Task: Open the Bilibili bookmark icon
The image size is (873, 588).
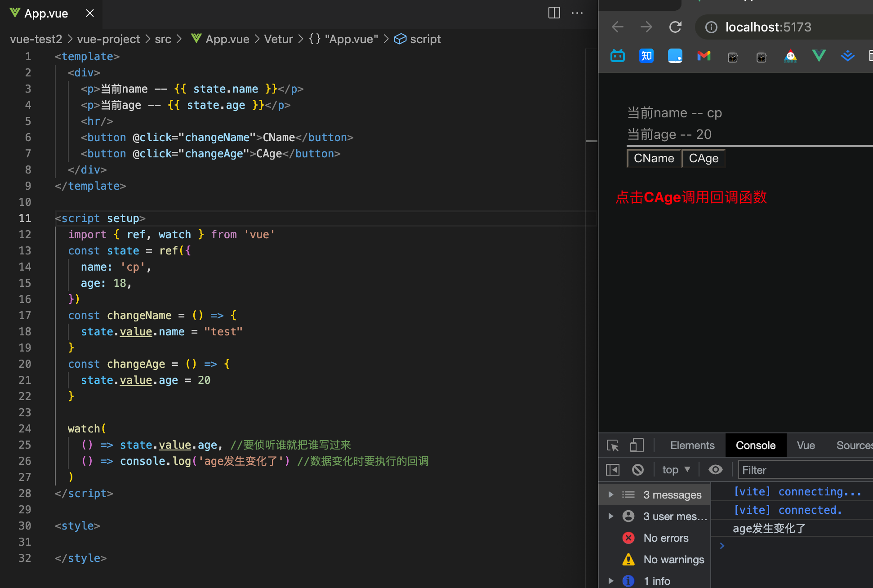Action: pyautogui.click(x=618, y=56)
